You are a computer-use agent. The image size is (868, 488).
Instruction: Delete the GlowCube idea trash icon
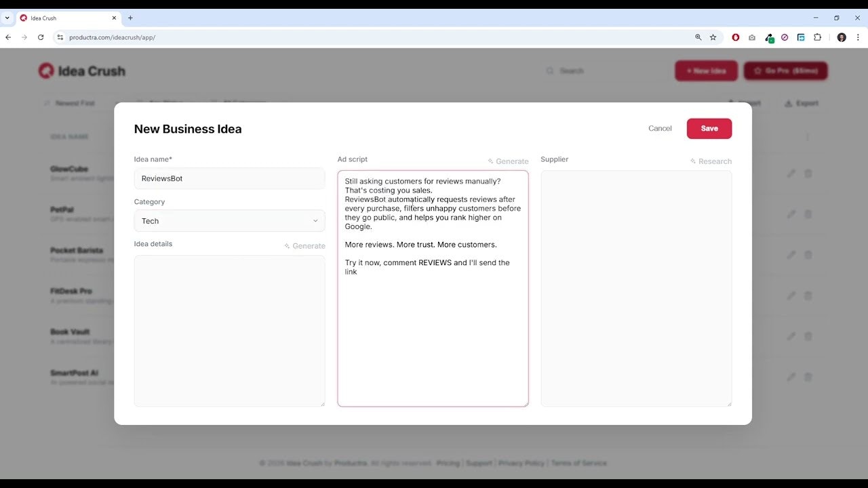pos(808,174)
